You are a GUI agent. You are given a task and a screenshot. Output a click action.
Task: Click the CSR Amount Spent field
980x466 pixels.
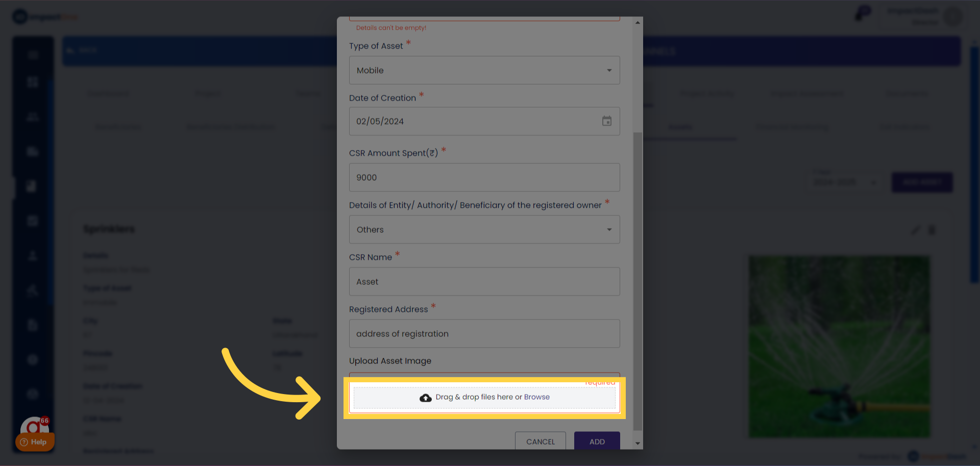point(484,178)
